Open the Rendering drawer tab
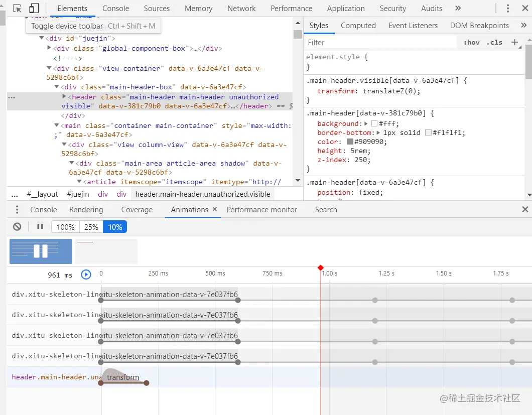The image size is (532, 415). (86, 210)
